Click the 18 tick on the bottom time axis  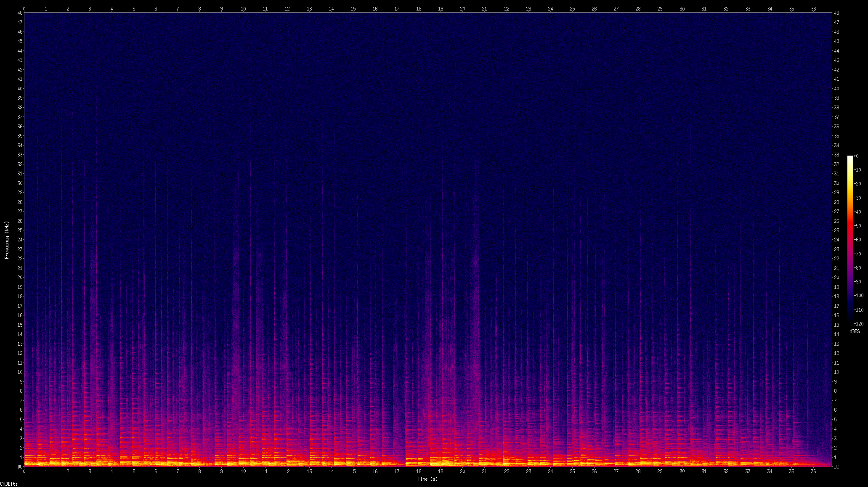(x=419, y=471)
